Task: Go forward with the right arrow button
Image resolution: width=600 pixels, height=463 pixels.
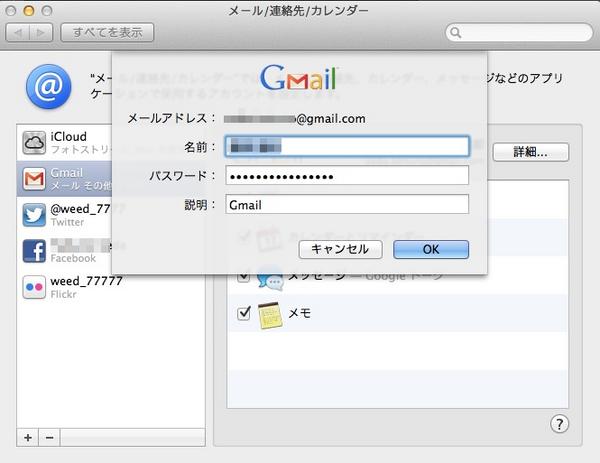Action: click(41, 33)
